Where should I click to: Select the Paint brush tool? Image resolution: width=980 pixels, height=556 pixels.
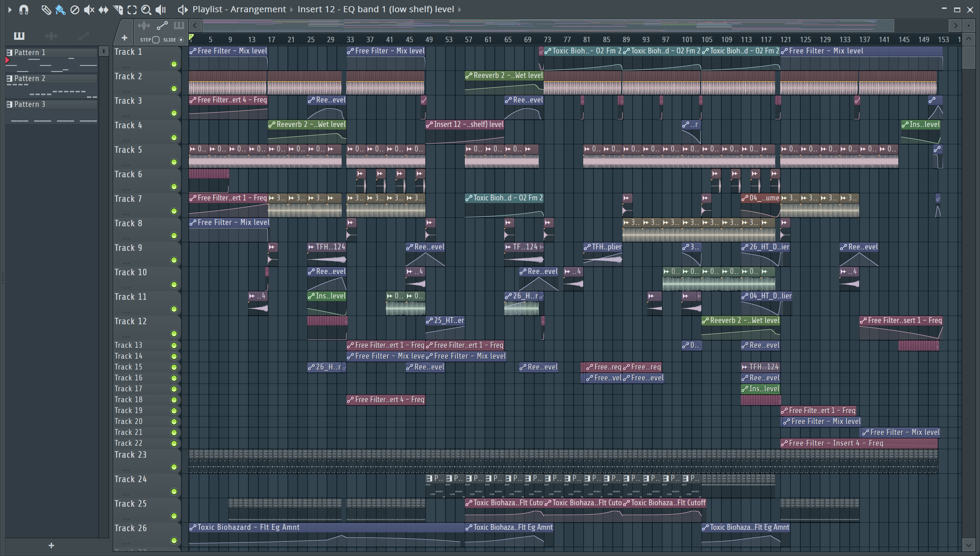coord(60,10)
